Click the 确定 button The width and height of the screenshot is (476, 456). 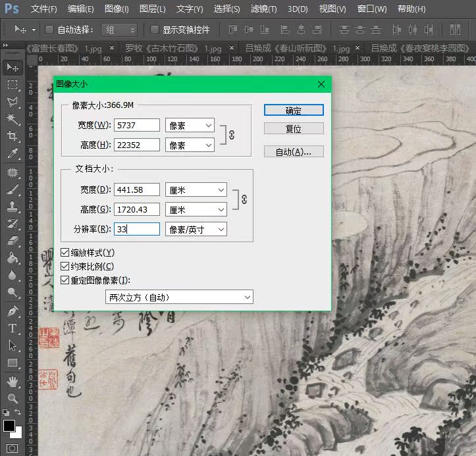294,111
